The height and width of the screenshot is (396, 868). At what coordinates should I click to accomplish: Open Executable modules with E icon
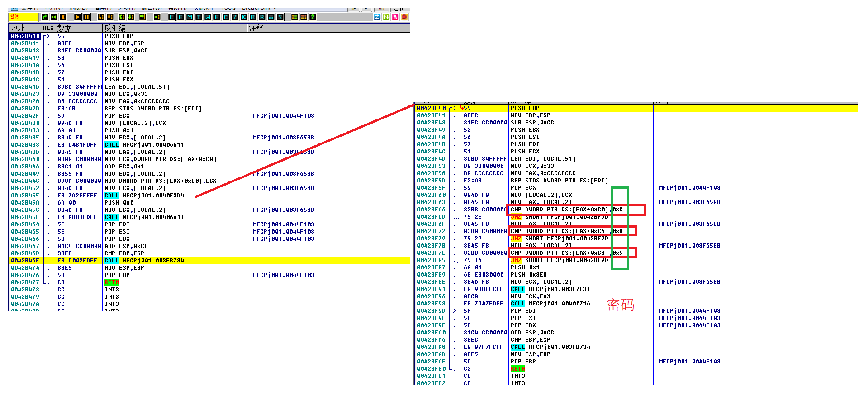pos(180,17)
